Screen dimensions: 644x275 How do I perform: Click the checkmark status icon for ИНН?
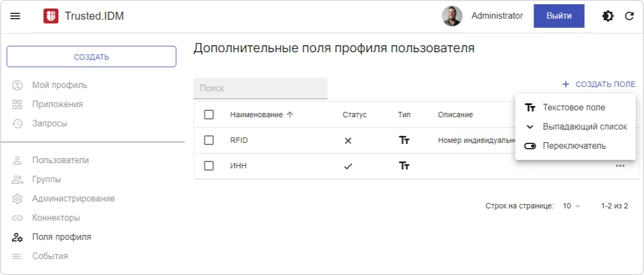[x=348, y=166]
